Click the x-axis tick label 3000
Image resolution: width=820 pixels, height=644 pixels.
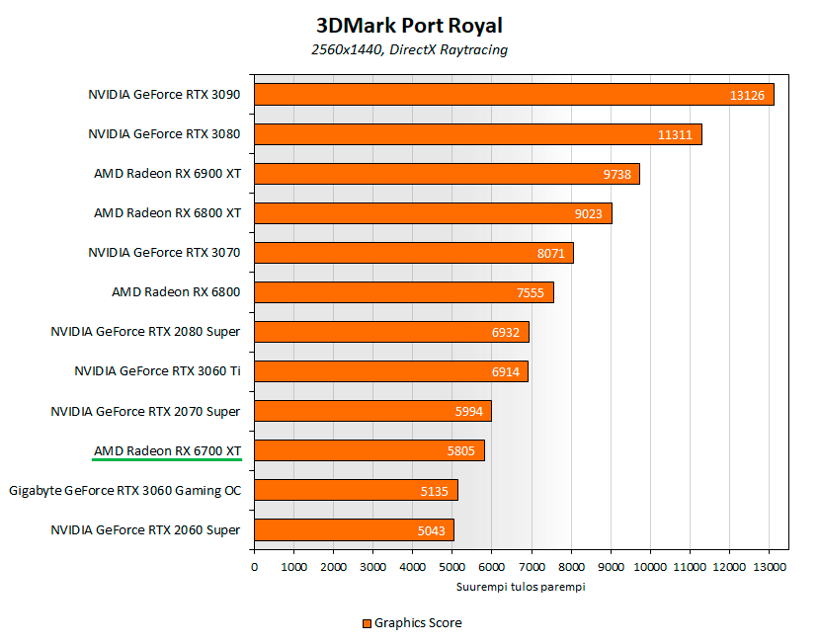point(372,567)
